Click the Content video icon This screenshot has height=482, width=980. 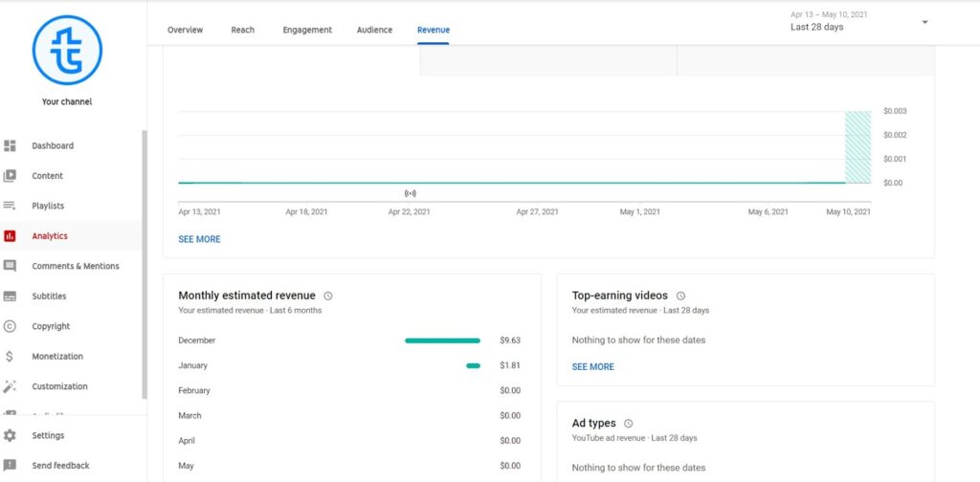pos(11,176)
